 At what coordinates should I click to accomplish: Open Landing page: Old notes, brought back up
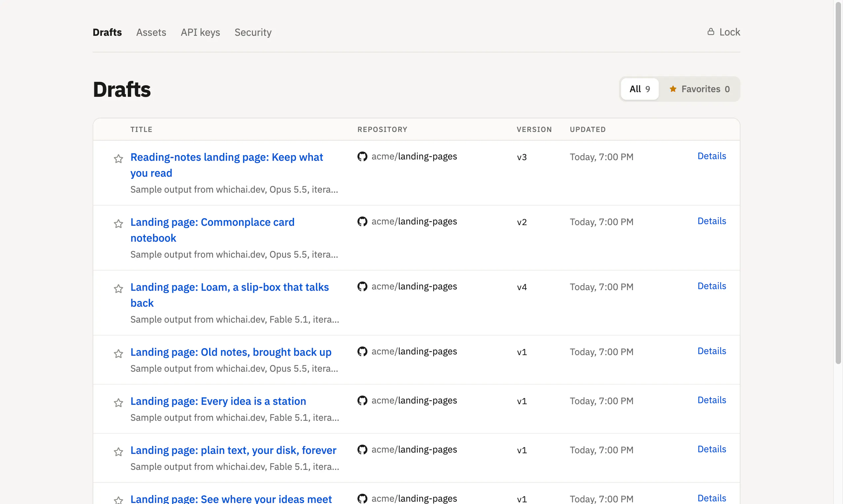pos(231,352)
